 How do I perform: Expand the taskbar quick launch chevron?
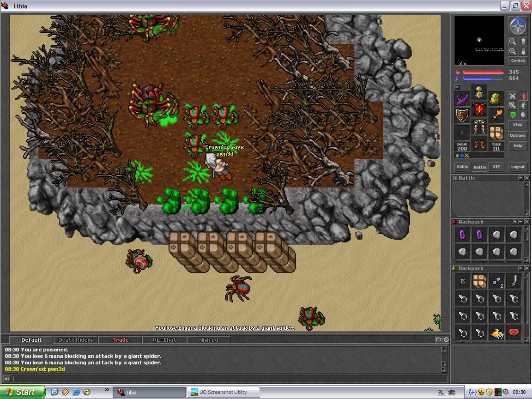[x=107, y=389]
